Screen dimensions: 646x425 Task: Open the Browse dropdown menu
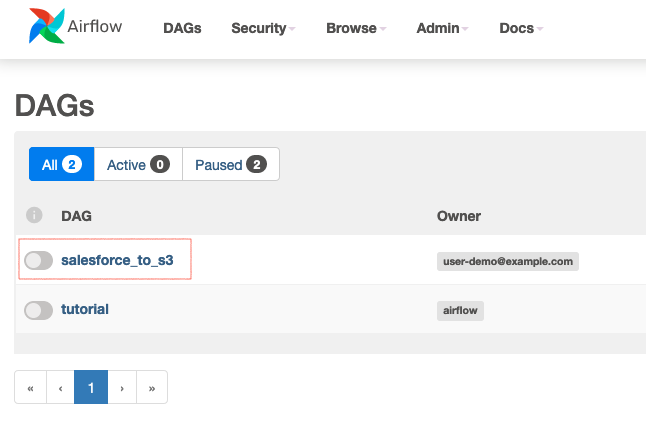pos(356,28)
